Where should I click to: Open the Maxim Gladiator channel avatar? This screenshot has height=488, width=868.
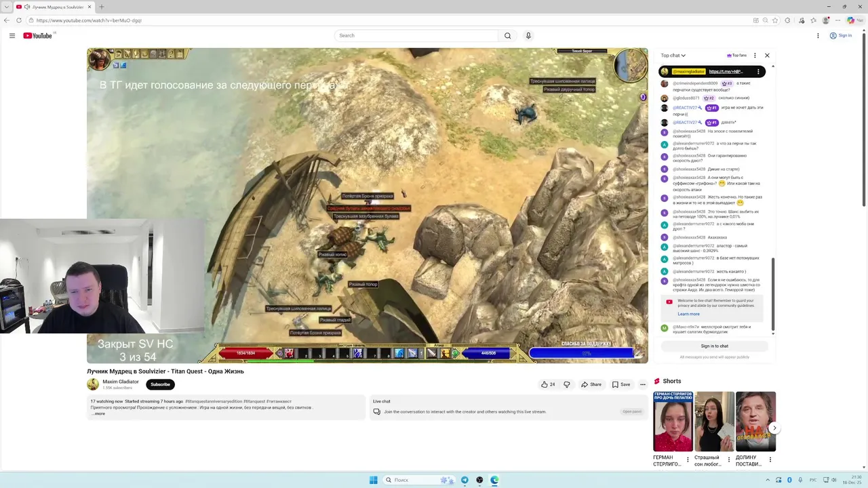[x=93, y=384]
